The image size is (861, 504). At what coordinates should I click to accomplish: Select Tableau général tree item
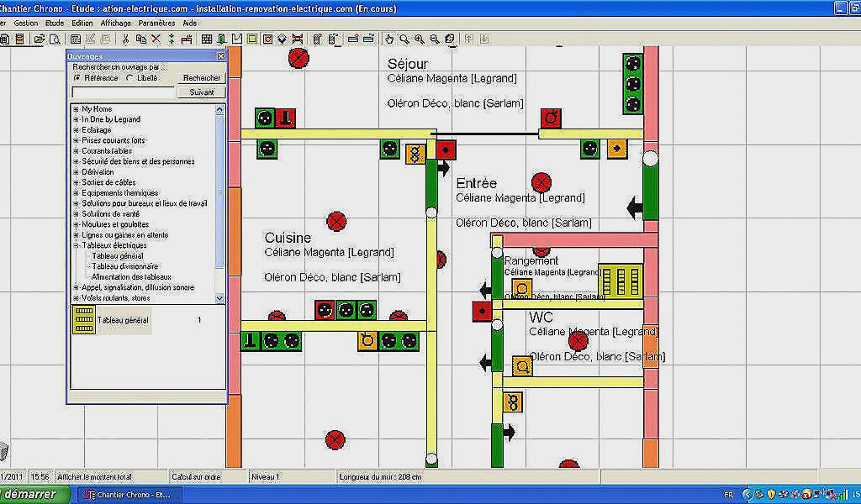pos(118,255)
